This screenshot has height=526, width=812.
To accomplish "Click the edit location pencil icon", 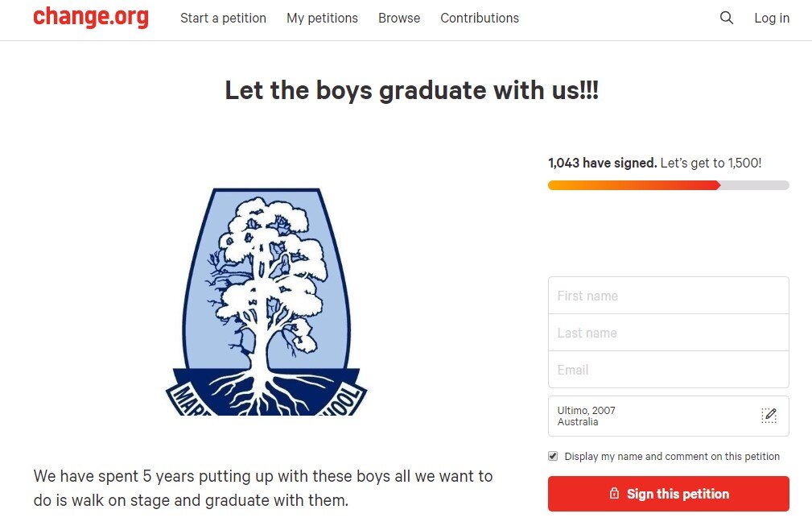I will point(769,416).
